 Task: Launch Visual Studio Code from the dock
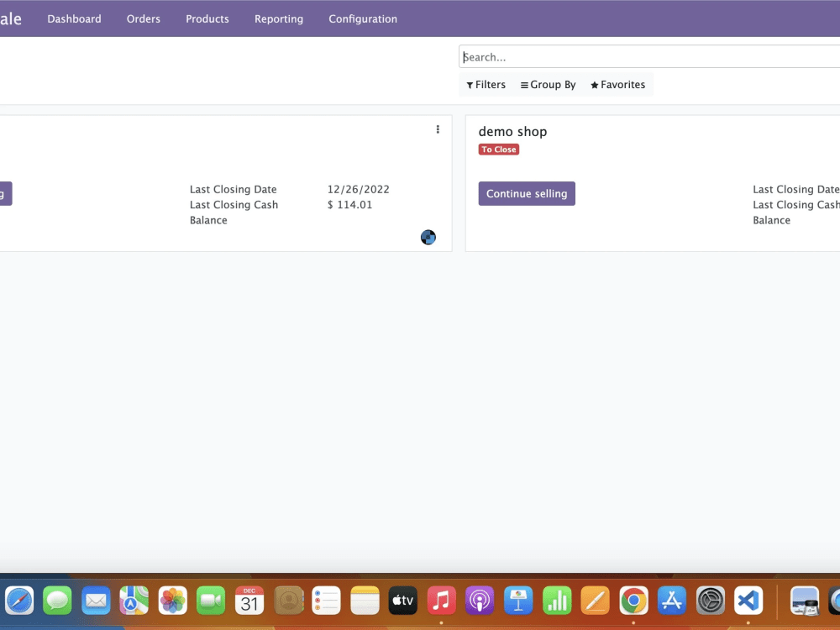point(748,601)
